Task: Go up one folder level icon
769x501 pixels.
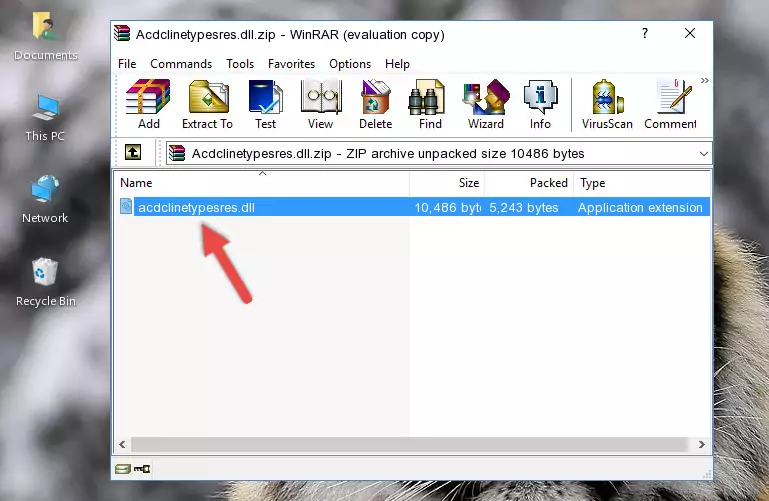Action: coord(133,152)
